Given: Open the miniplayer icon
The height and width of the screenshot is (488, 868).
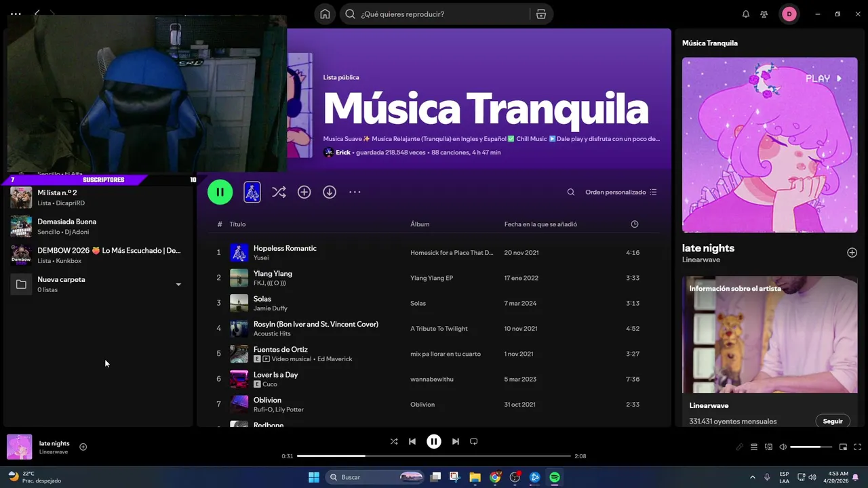Looking at the screenshot, I should [843, 447].
